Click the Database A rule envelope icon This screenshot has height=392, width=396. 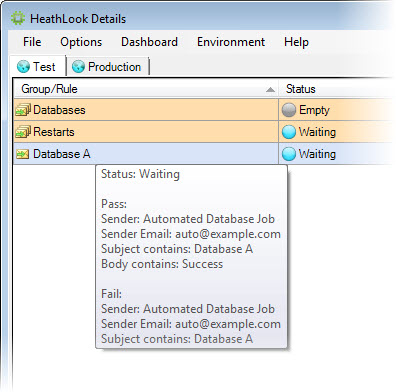[23, 154]
